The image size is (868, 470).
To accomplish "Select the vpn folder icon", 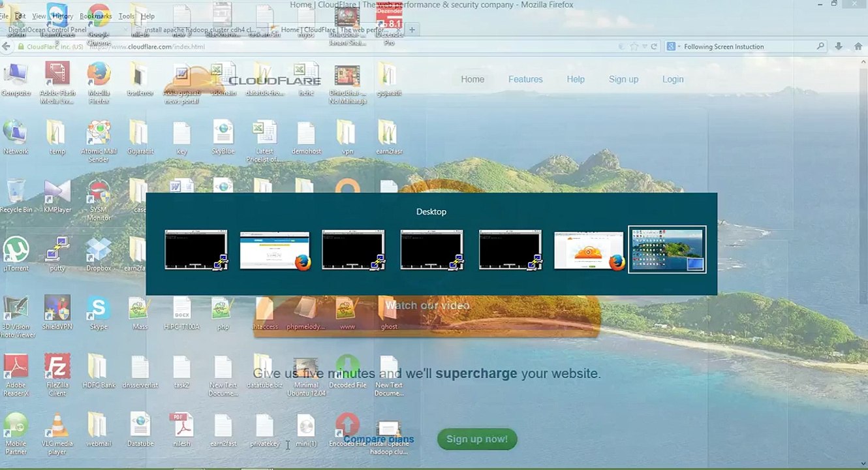I will (347, 138).
